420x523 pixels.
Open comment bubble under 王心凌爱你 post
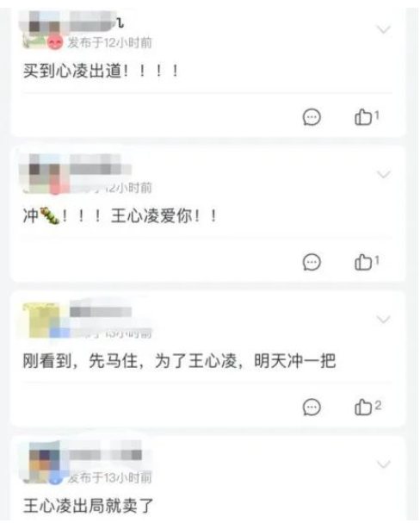312,262
